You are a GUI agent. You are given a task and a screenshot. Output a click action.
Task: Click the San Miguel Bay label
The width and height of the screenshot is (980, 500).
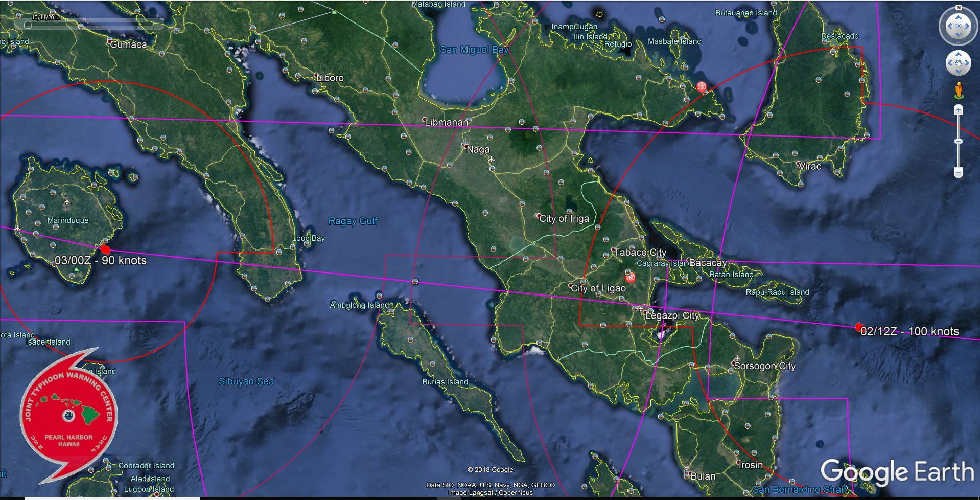[474, 50]
